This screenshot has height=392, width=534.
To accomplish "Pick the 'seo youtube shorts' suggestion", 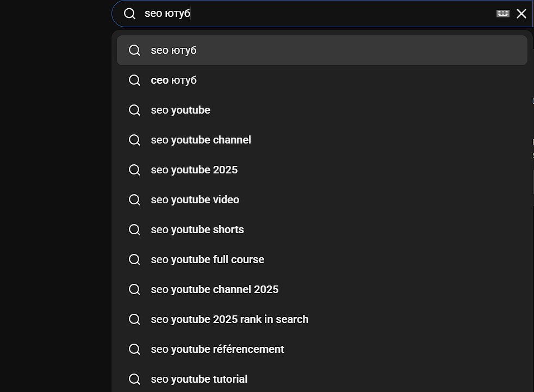I will [197, 230].
